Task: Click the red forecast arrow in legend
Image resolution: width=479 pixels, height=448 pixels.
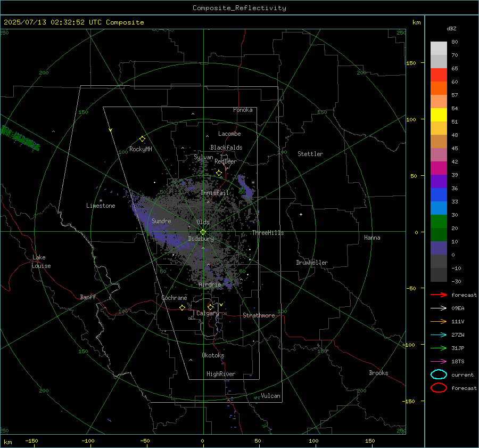Action: point(439,295)
